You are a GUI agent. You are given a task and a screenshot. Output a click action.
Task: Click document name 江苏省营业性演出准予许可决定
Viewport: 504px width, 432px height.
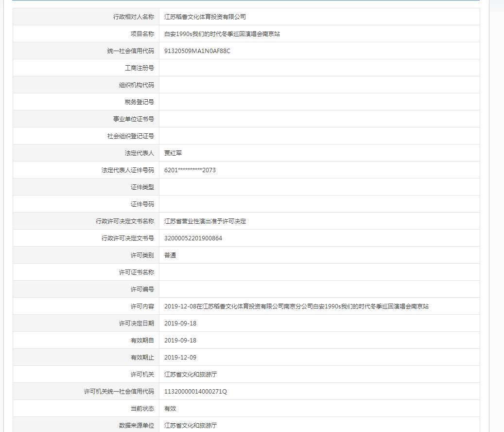(x=205, y=221)
